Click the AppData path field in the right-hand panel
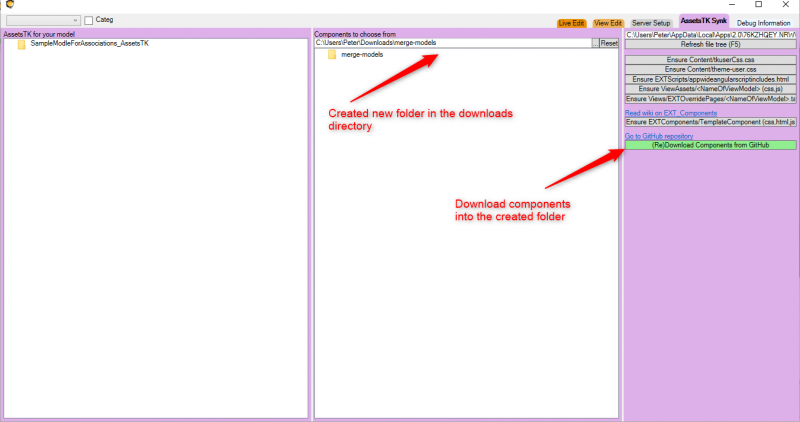This screenshot has height=422, width=800. click(x=710, y=35)
